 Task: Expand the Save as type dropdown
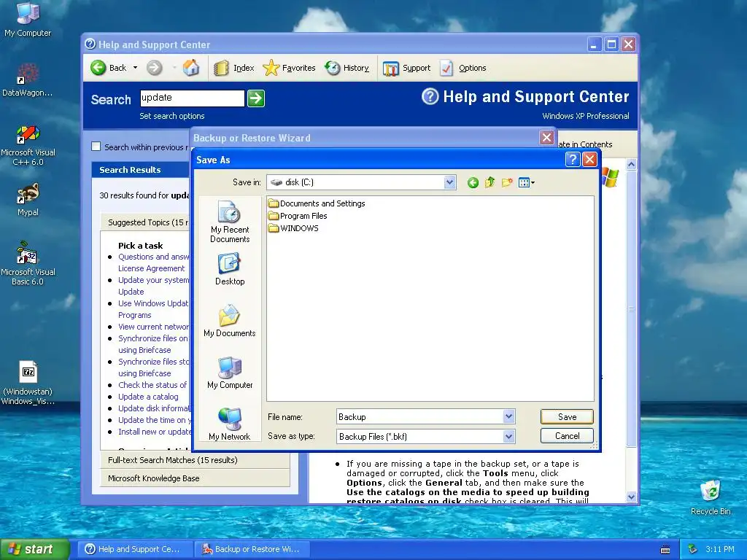508,436
